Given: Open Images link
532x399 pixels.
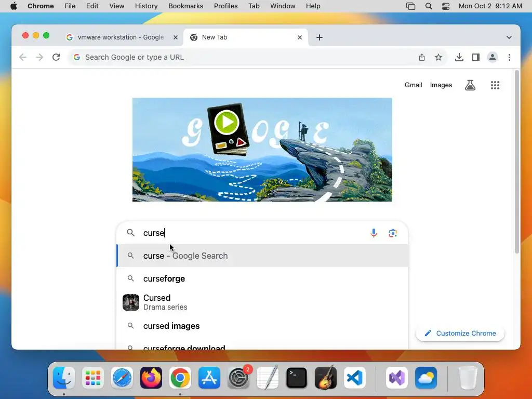Looking at the screenshot, I should pos(441,85).
